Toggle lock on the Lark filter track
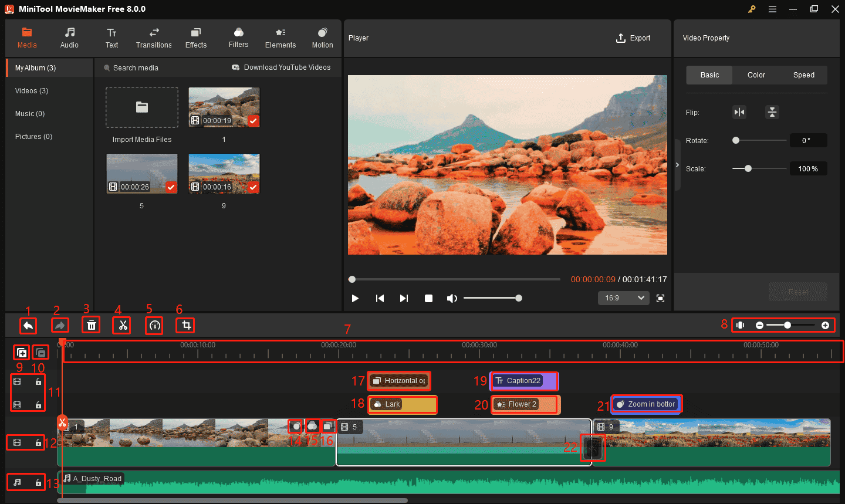The width and height of the screenshot is (845, 504). click(38, 405)
